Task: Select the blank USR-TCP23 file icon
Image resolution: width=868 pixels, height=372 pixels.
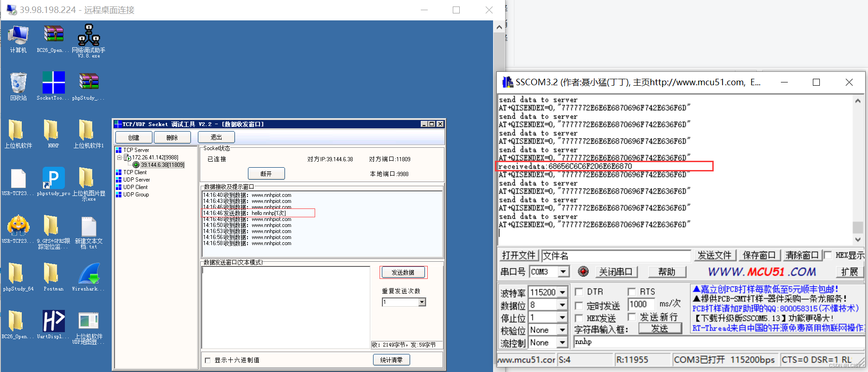Action: [x=18, y=178]
